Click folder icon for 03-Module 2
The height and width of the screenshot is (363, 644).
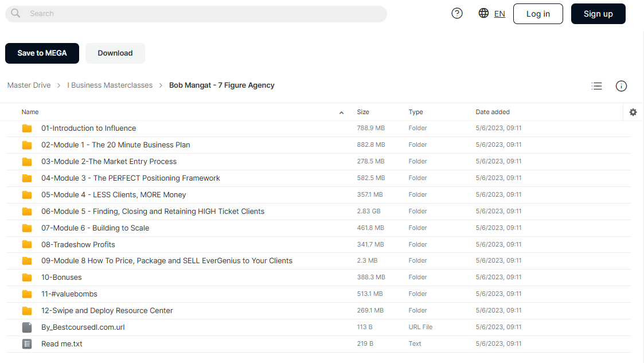coord(27,162)
